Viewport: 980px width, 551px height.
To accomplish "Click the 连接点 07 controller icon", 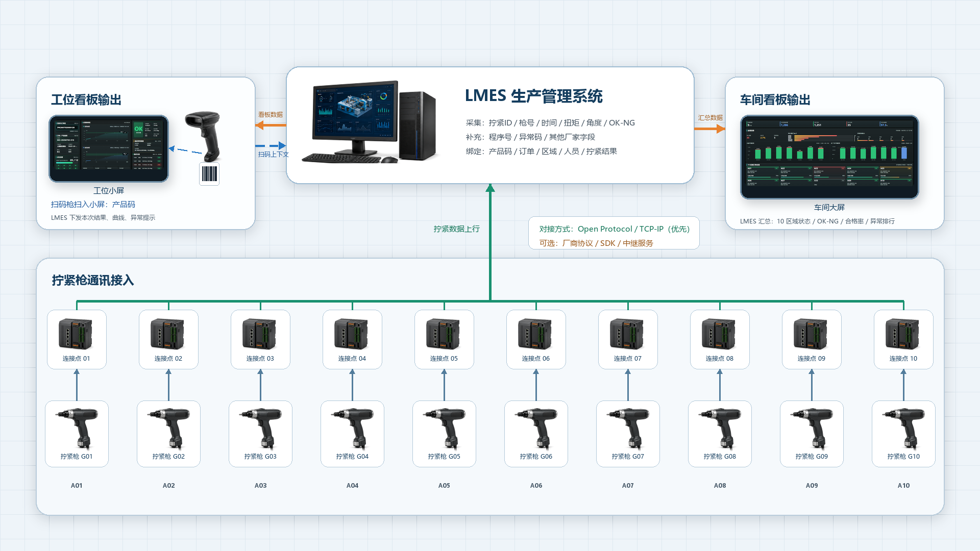I will [627, 334].
